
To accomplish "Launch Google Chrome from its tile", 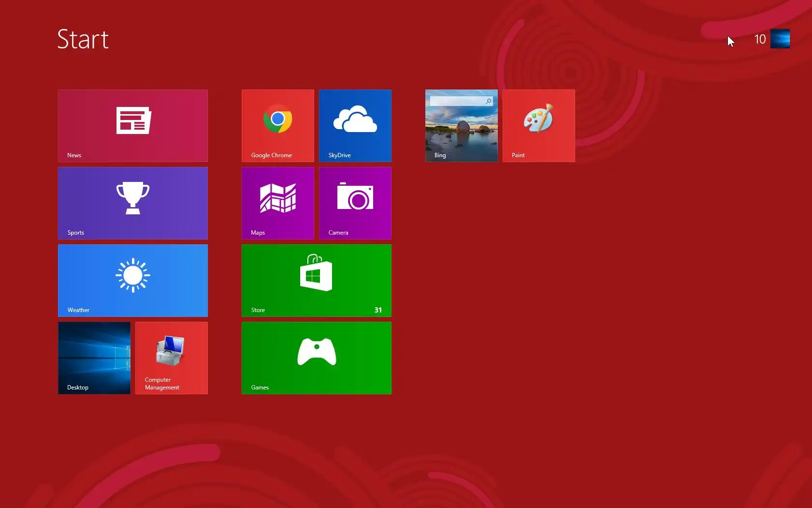I will [278, 126].
